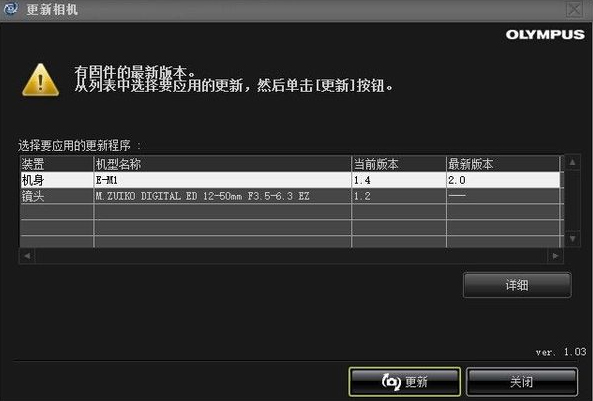Click the latest version 2.0 cell
The height and width of the screenshot is (401, 593).
point(503,180)
